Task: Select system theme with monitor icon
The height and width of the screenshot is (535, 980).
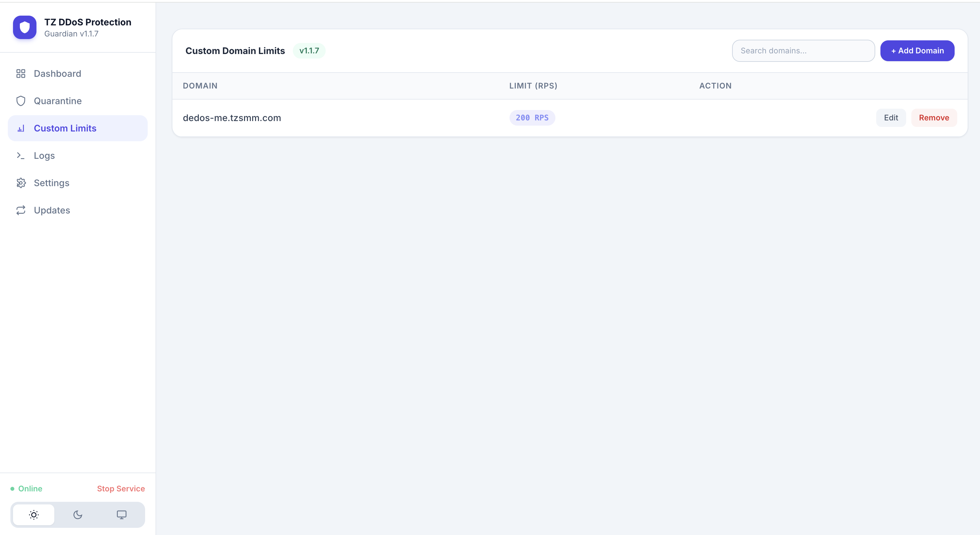Action: pyautogui.click(x=122, y=514)
